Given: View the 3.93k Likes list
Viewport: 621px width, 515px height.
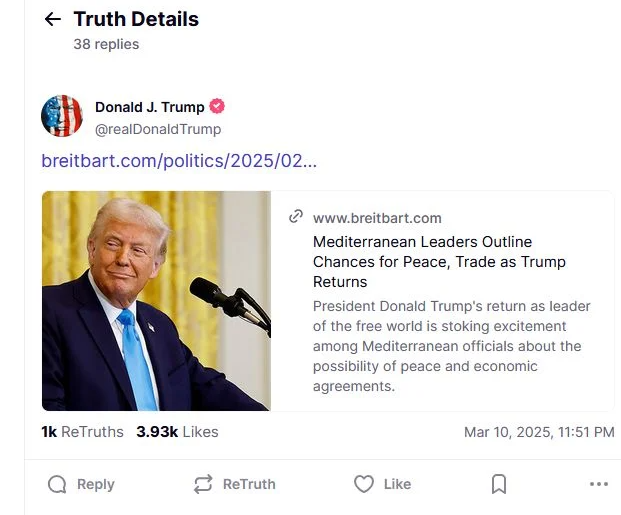Looking at the screenshot, I should coord(177,432).
